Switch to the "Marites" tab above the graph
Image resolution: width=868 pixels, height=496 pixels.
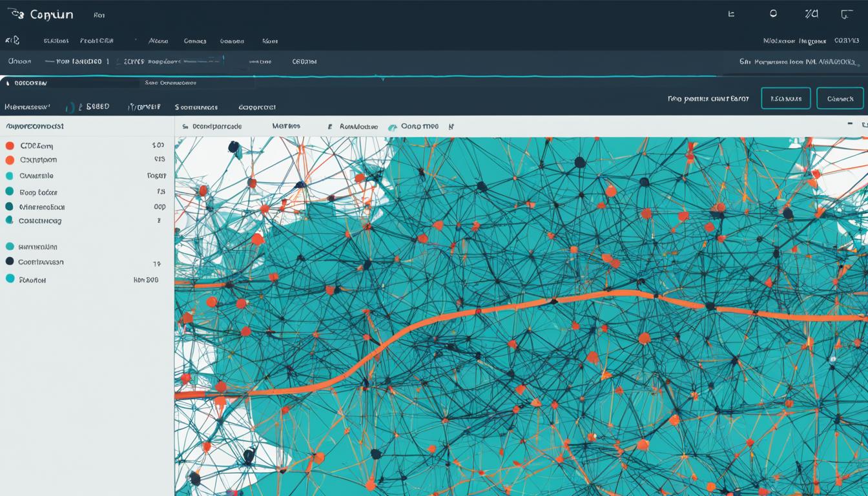[285, 127]
